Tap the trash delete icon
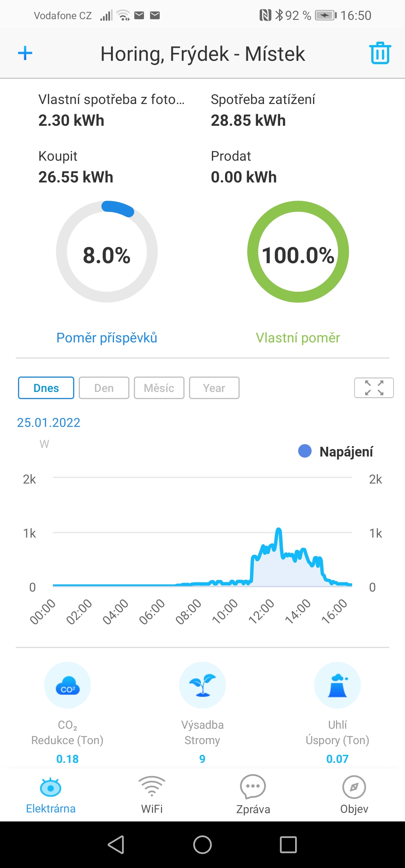The width and height of the screenshot is (405, 868). point(380,53)
